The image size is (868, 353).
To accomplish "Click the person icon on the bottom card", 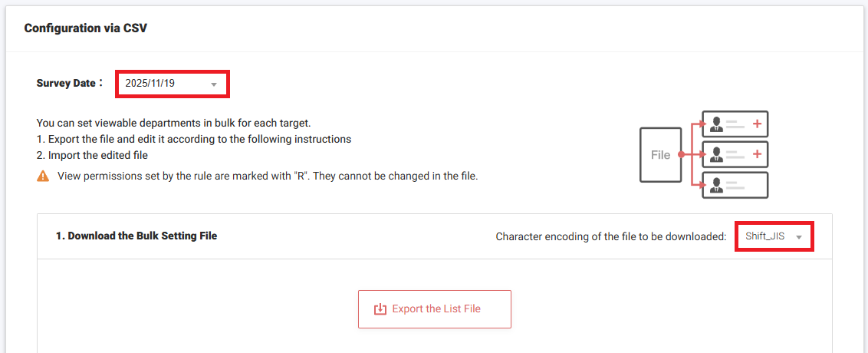I will click(x=717, y=185).
